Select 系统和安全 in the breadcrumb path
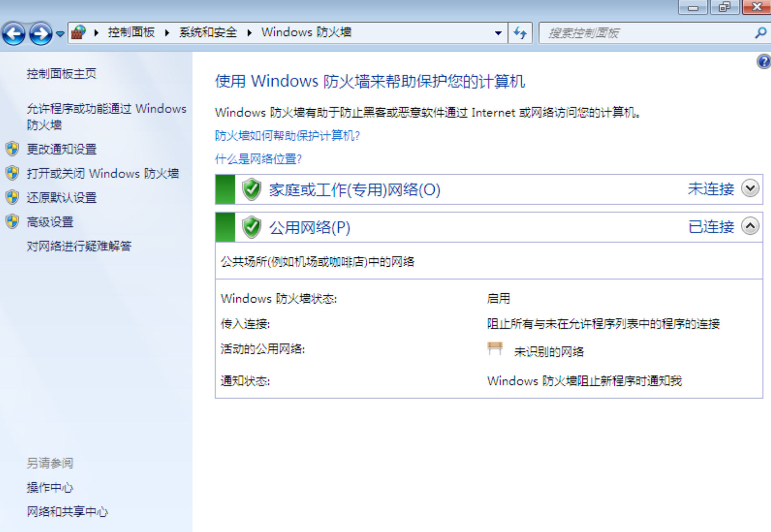771x532 pixels. tap(208, 32)
